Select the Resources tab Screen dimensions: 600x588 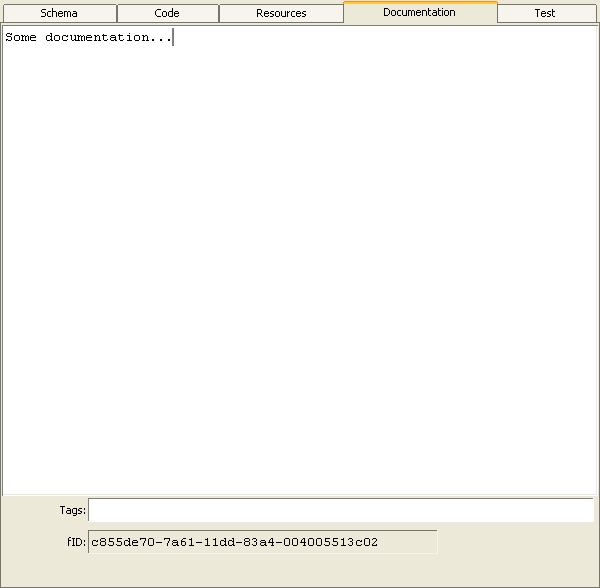point(281,14)
